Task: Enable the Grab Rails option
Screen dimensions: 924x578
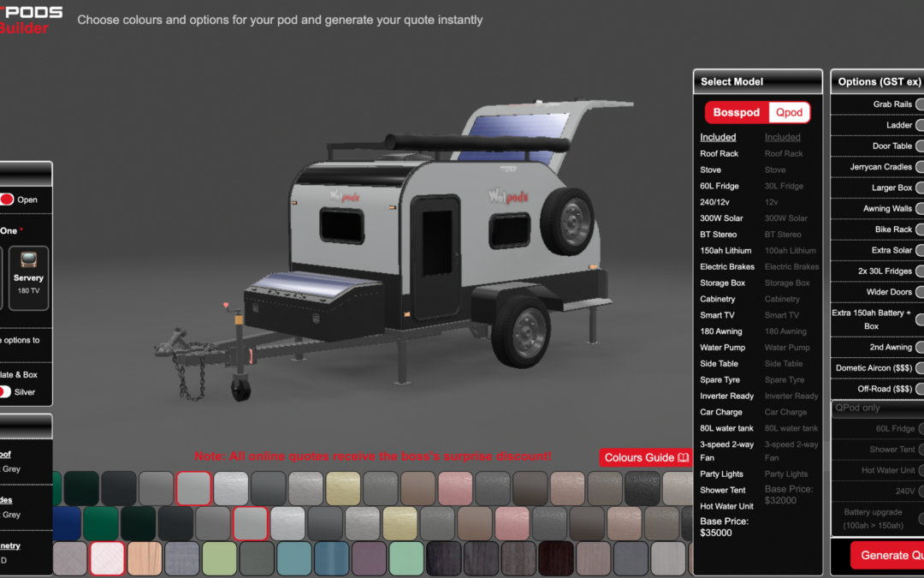Action: (x=919, y=104)
